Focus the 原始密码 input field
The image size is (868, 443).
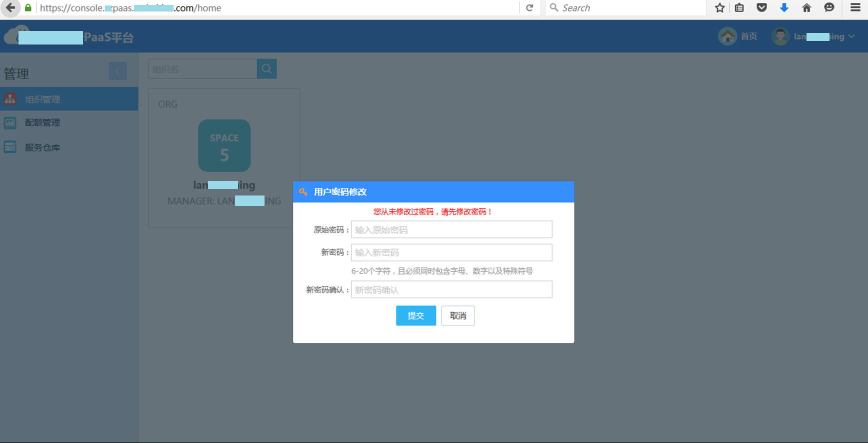(451, 229)
